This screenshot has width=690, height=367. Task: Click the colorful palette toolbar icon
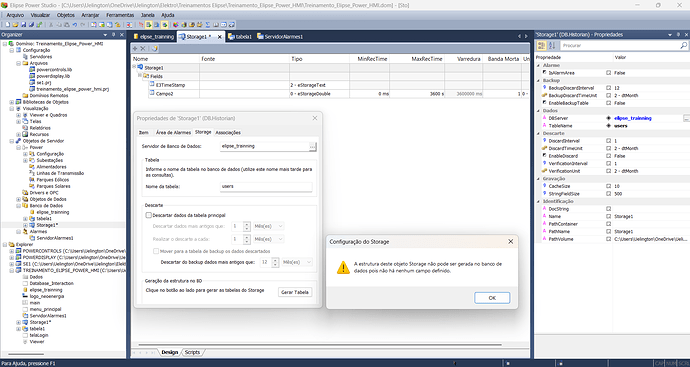176,25
